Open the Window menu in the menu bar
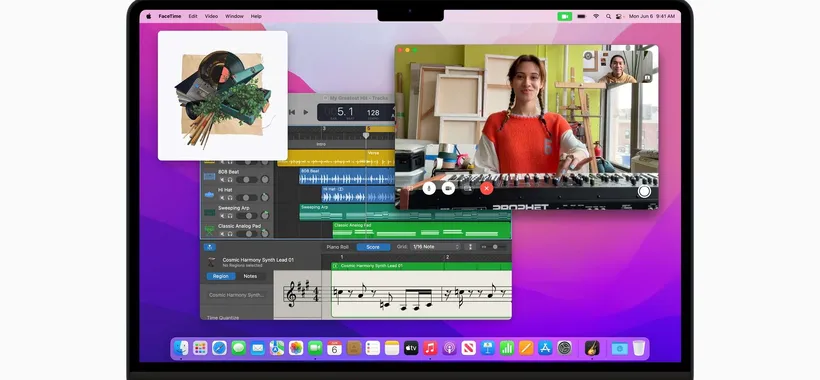 [234, 16]
